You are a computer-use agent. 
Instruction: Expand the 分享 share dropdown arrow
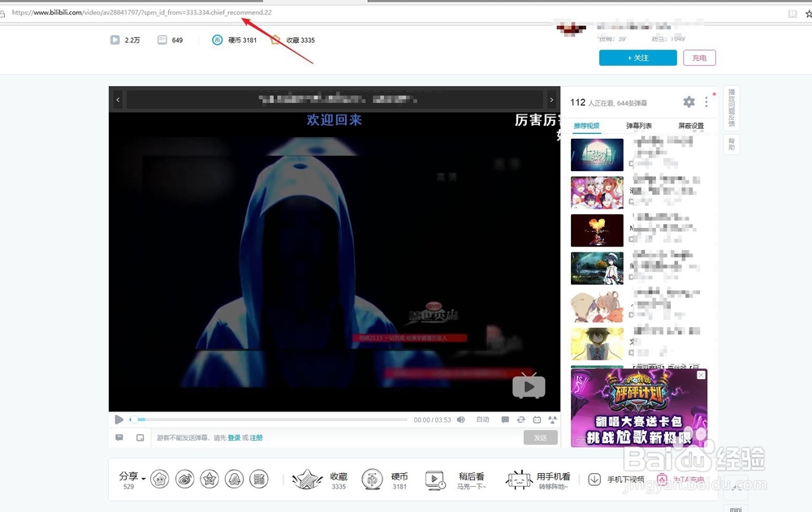145,477
